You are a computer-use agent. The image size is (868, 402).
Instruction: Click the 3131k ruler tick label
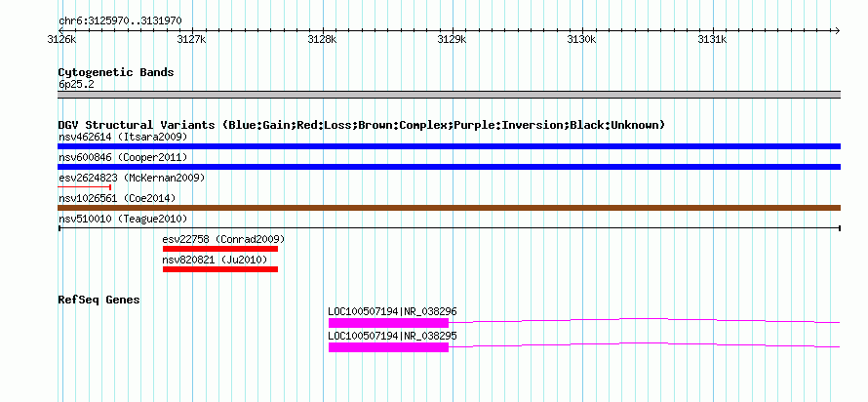(712, 39)
